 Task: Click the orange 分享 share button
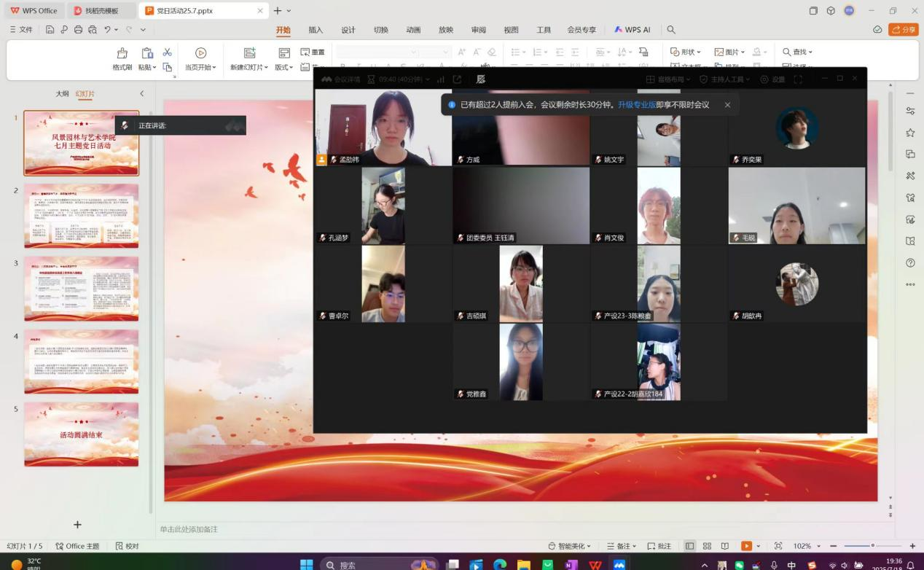tap(904, 30)
